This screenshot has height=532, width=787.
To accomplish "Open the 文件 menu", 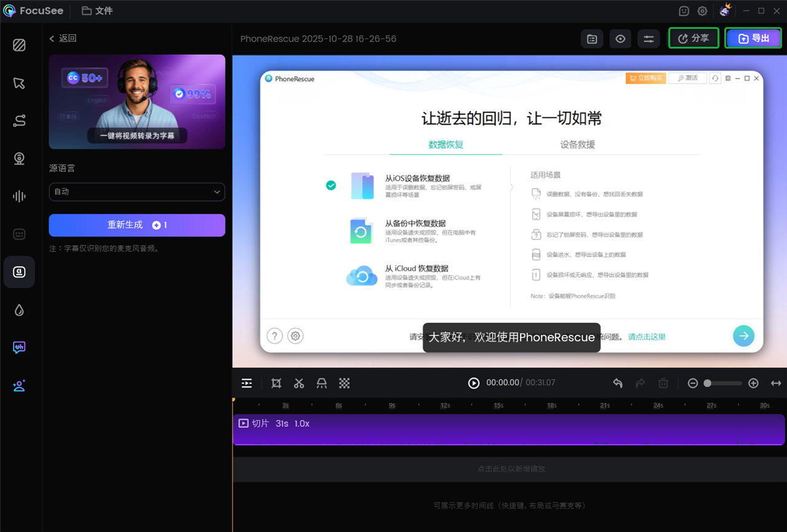I will 97,11.
